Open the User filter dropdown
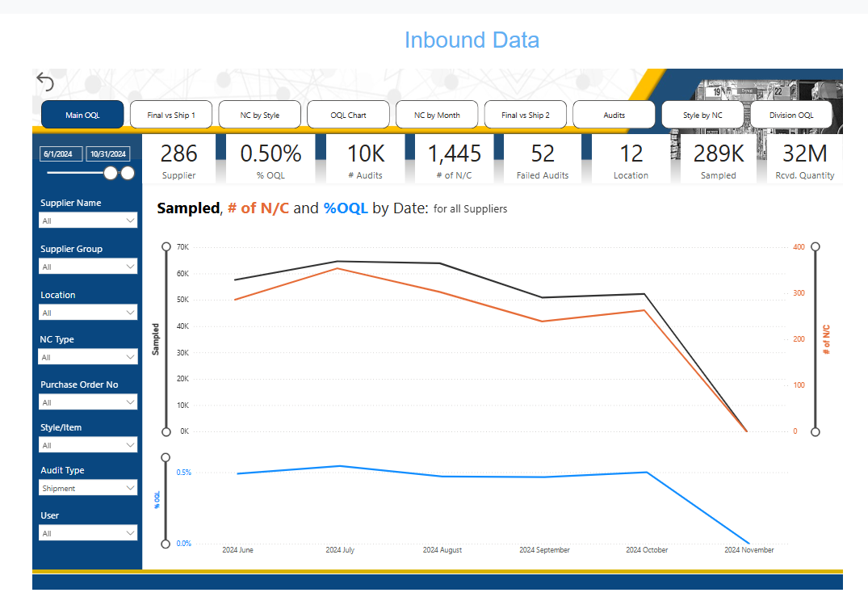868x601 pixels. coord(87,532)
